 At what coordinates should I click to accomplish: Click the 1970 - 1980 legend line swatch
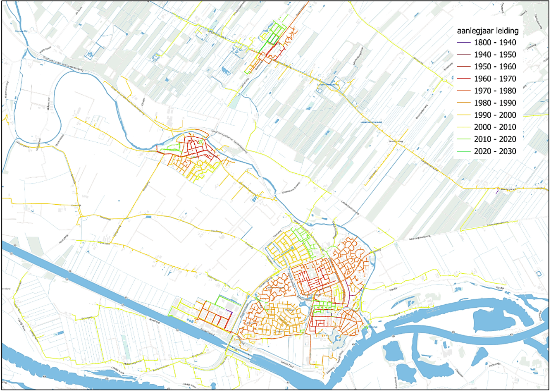point(464,91)
